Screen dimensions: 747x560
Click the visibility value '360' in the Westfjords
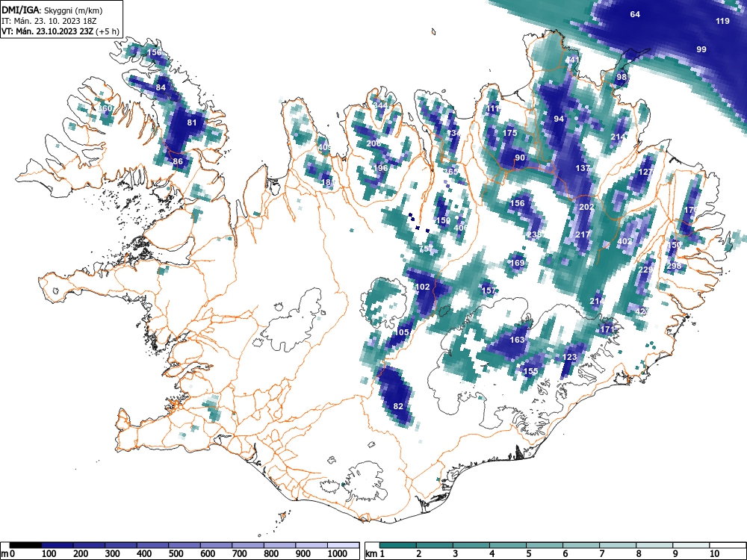[x=105, y=108]
